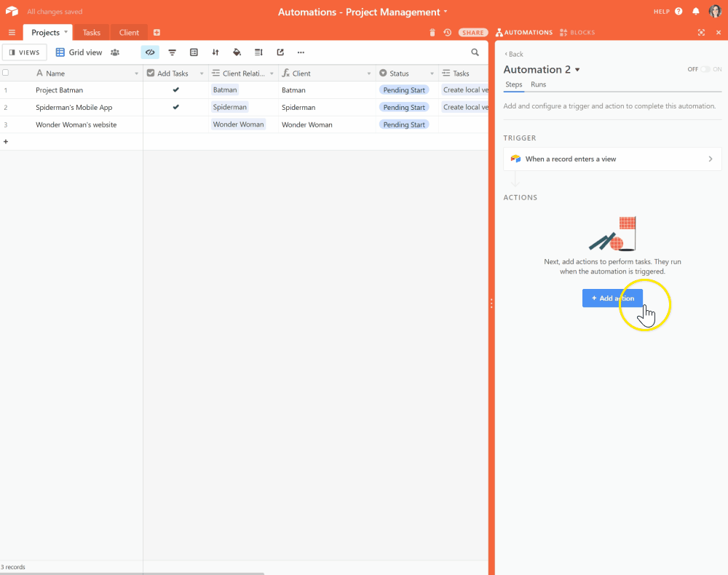728x575 pixels.
Task: Click the row height icon
Action: pos(258,52)
